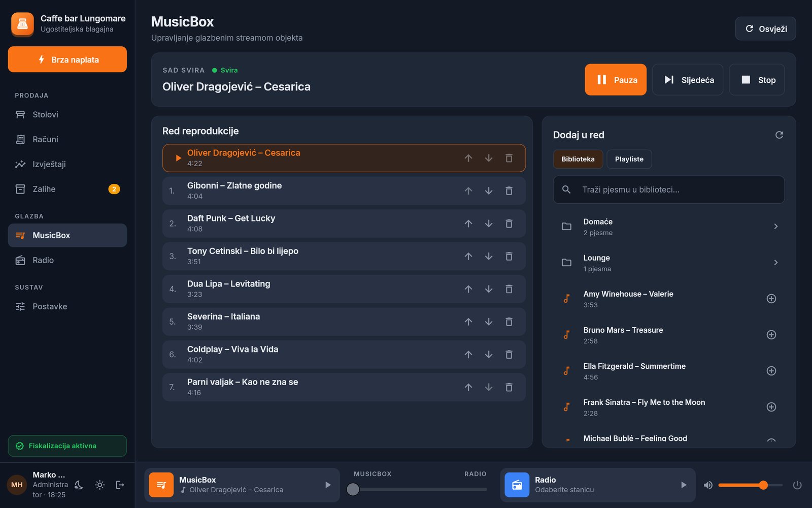Viewport: 812px width, 508px height.
Task: Expand the Domaće folder
Action: coord(669,227)
